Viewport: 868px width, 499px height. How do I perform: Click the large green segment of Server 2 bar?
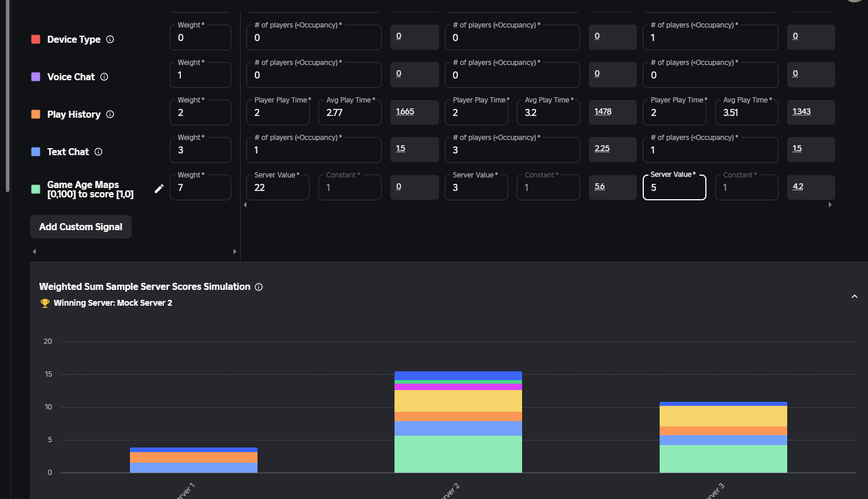coord(458,454)
